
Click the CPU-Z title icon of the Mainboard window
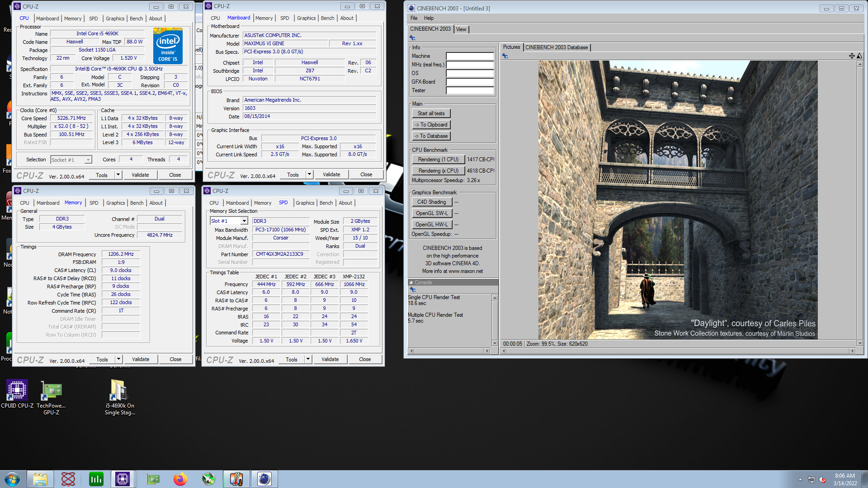tap(208, 6)
